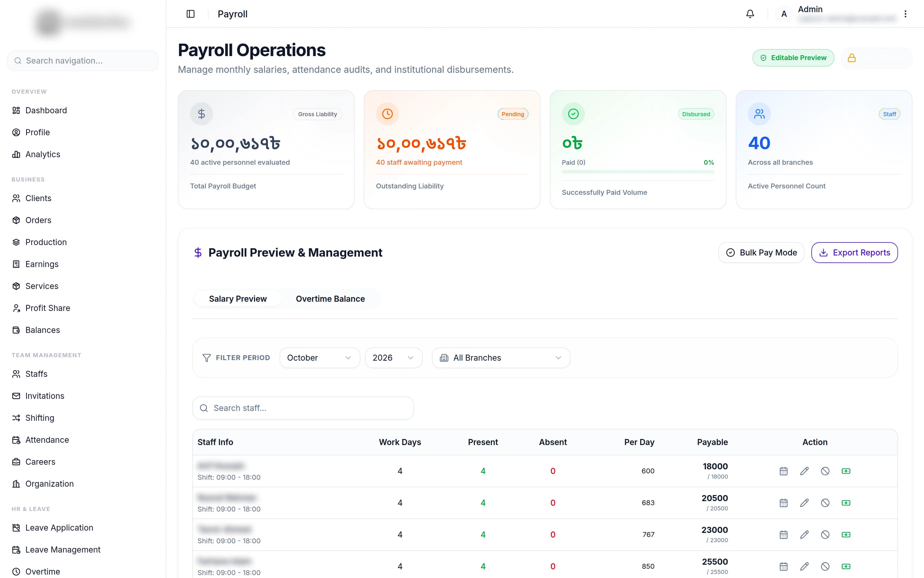Image resolution: width=924 pixels, height=578 pixels.
Task: Click the green cash icon in 23000 row
Action: click(x=846, y=534)
